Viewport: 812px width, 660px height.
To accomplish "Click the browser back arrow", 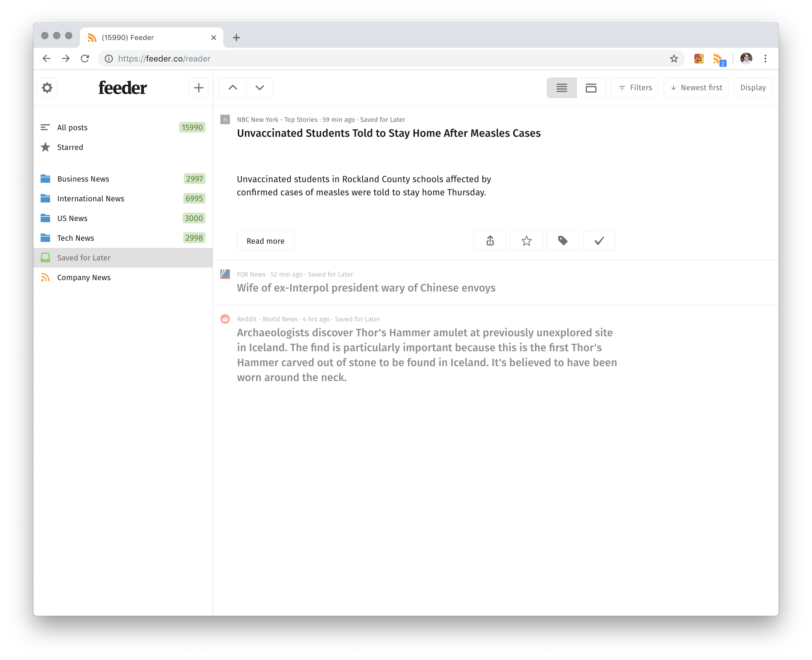I will [46, 59].
